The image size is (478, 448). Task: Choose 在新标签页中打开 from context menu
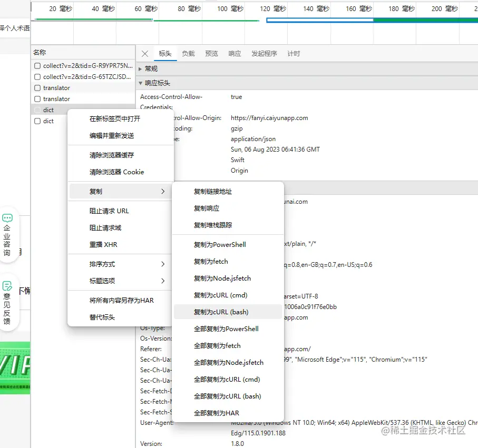click(120, 119)
